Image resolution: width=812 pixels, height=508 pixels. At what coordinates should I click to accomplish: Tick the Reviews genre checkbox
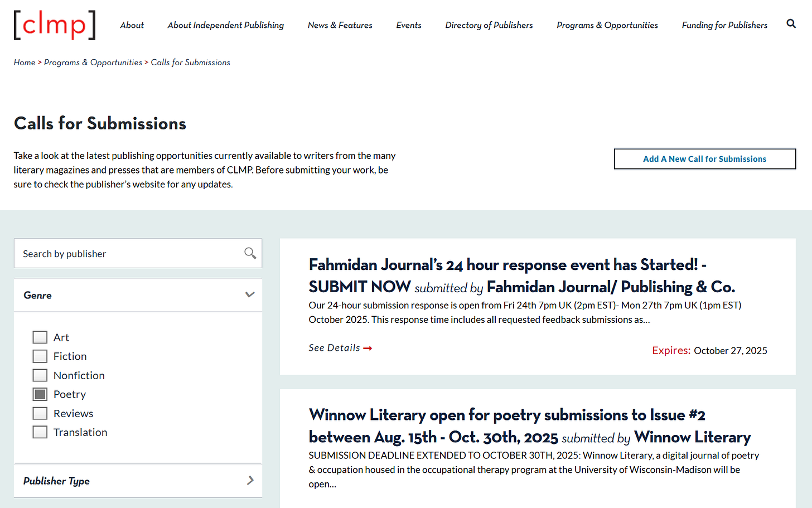(x=40, y=413)
